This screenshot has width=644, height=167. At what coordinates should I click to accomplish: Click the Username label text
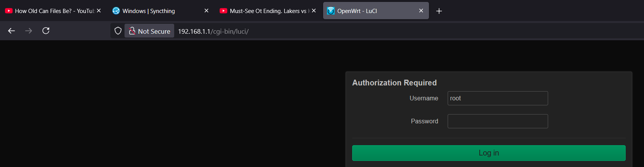(424, 98)
